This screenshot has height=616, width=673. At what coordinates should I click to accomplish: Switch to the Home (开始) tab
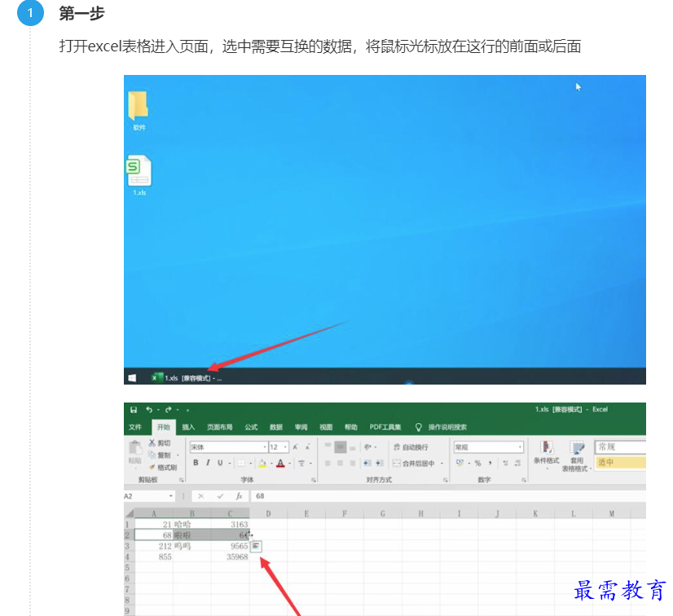point(164,427)
